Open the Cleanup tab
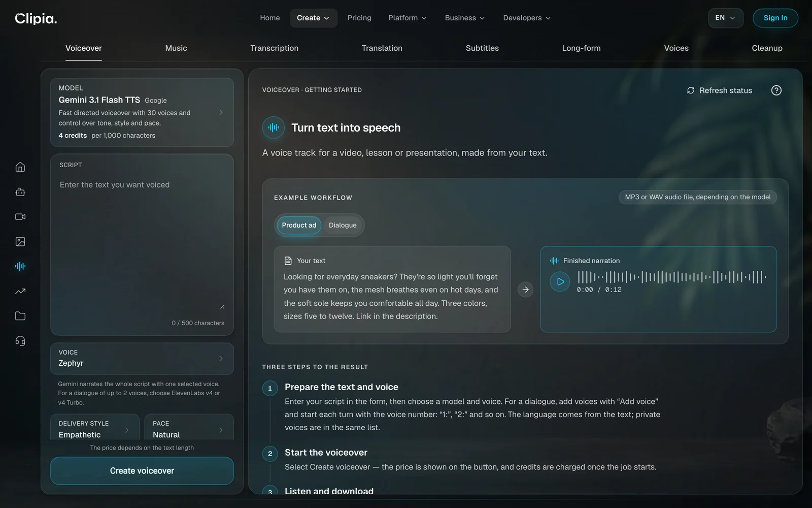812x508 pixels. tap(767, 48)
